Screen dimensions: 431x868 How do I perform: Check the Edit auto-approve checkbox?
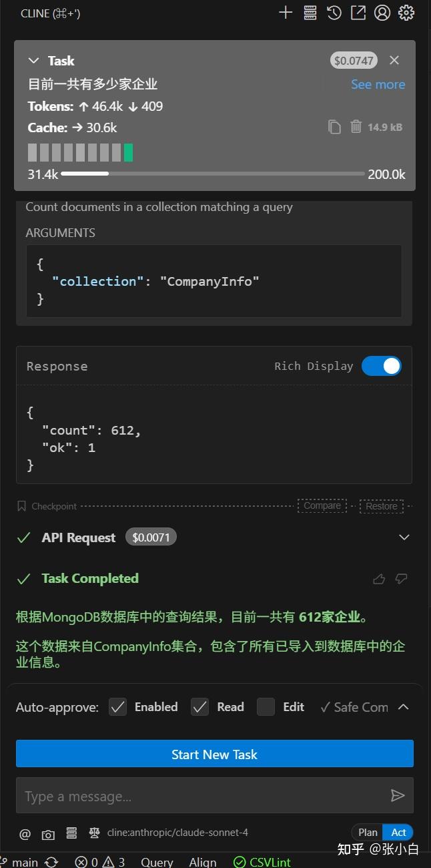[266, 707]
